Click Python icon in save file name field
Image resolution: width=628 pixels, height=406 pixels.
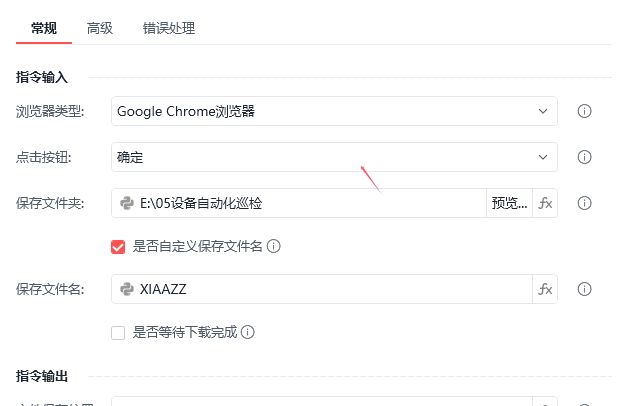[127, 289]
